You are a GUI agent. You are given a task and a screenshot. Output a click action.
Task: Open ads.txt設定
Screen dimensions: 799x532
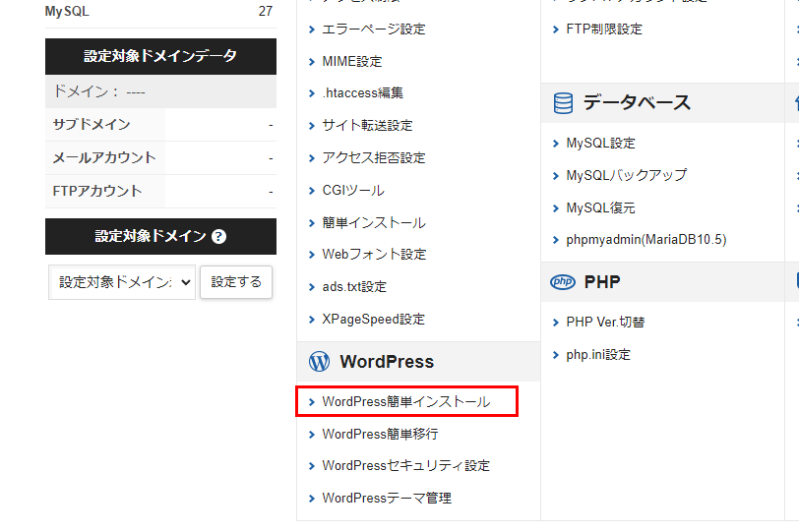coord(354,286)
